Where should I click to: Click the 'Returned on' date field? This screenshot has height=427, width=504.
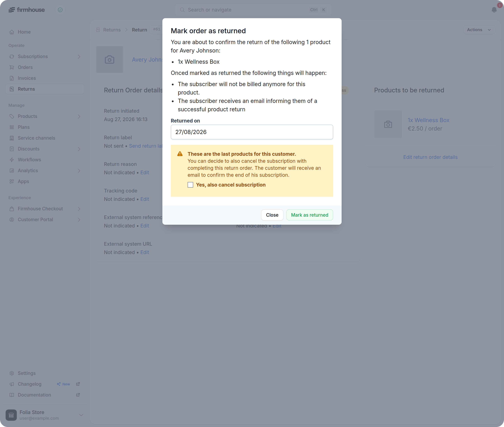[x=252, y=132]
